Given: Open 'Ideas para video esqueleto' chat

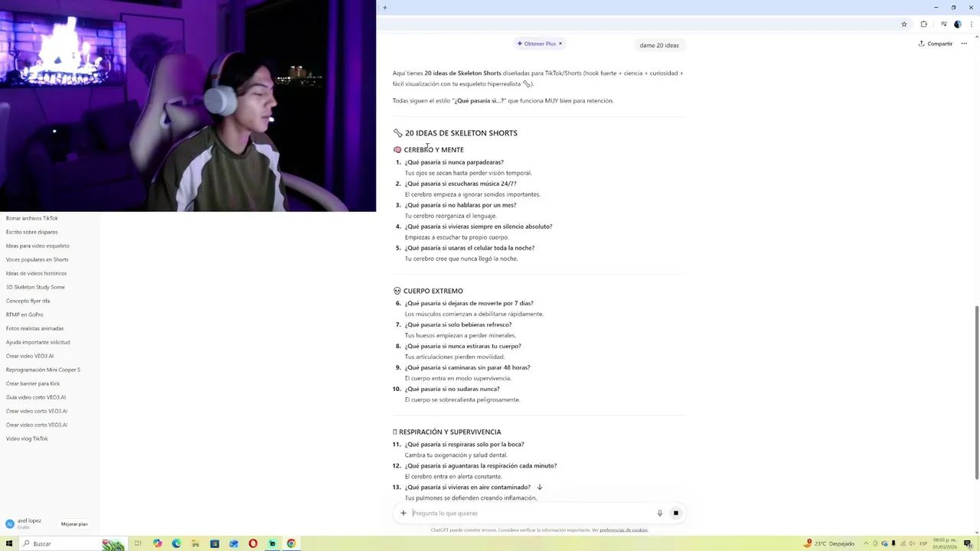Looking at the screenshot, I should (x=38, y=246).
